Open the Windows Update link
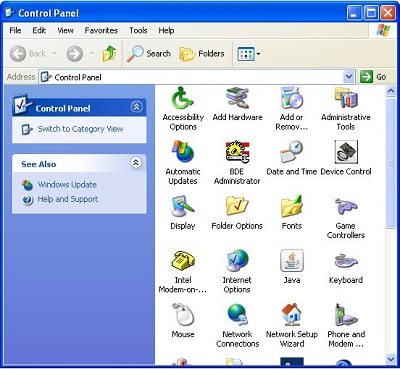Viewport: 400px width, 369px height. 67,184
